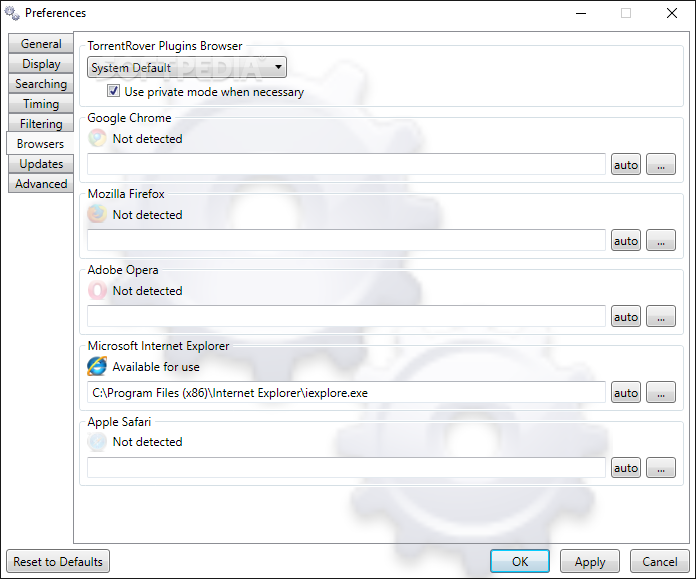Click 'Not detected' under Apple Safari
Viewport: 696px width, 579px height.
pos(147,442)
